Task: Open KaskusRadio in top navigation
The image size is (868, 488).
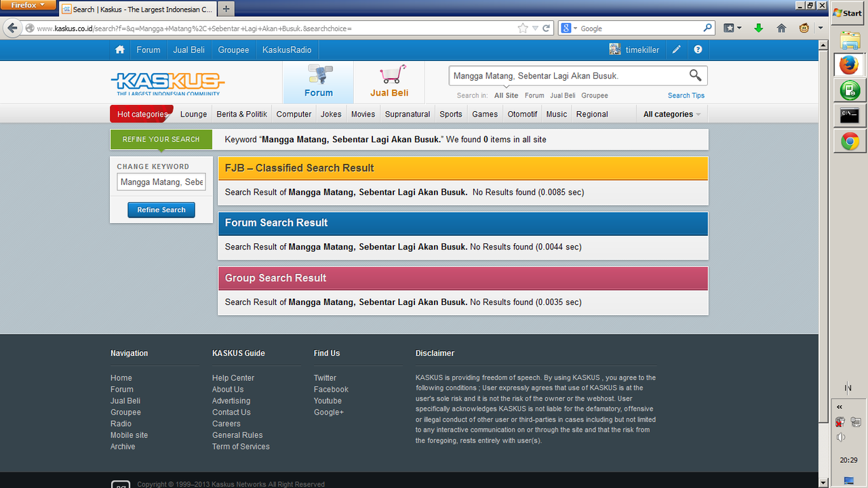Action: pos(287,49)
